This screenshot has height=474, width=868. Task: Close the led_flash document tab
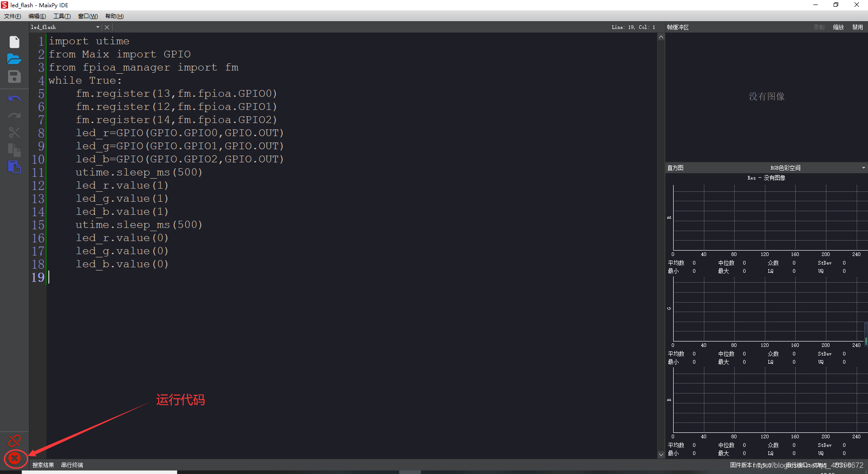pyautogui.click(x=107, y=27)
